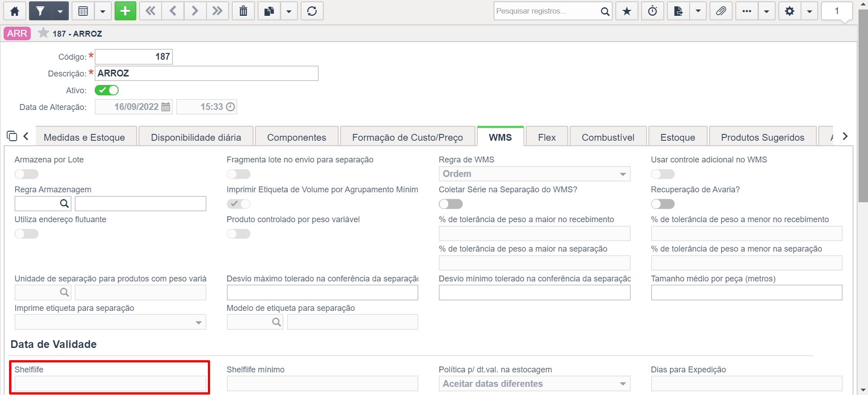This screenshot has height=395, width=868.
Task: Switch to grid view icon
Action: pos(83,11)
